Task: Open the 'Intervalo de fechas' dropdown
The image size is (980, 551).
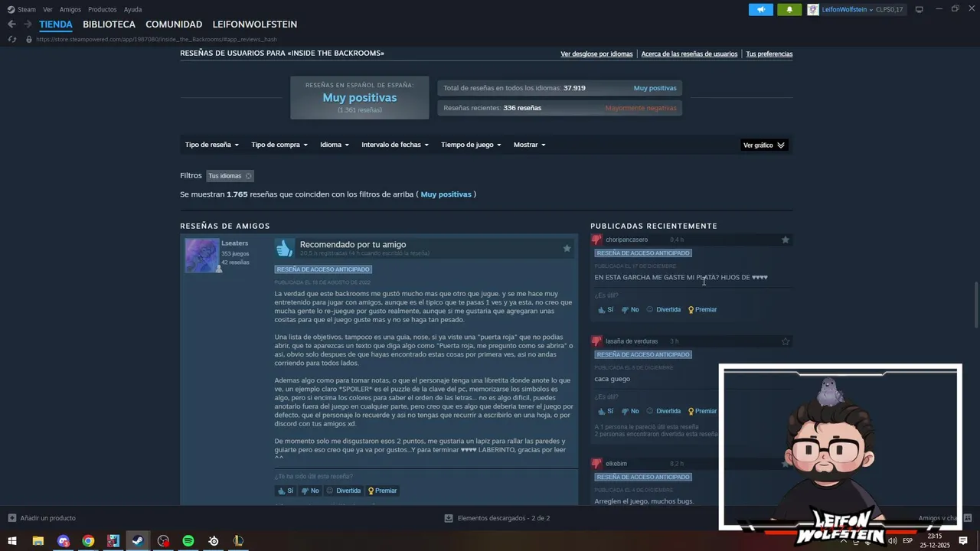Action: coord(395,145)
